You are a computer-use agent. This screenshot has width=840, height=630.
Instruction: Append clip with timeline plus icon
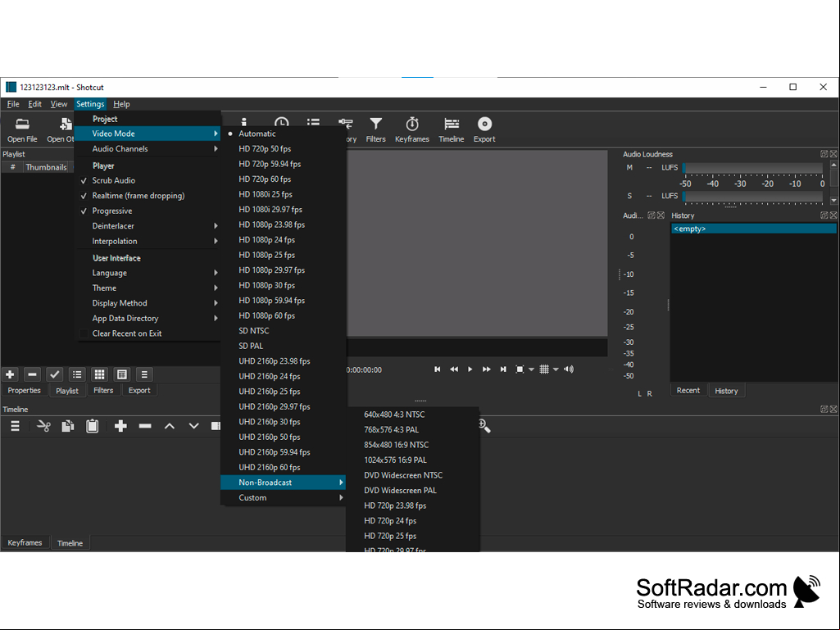120,427
